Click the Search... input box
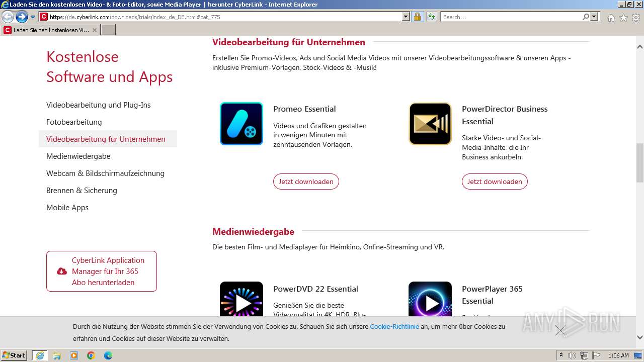The height and width of the screenshot is (362, 644). pos(511,17)
